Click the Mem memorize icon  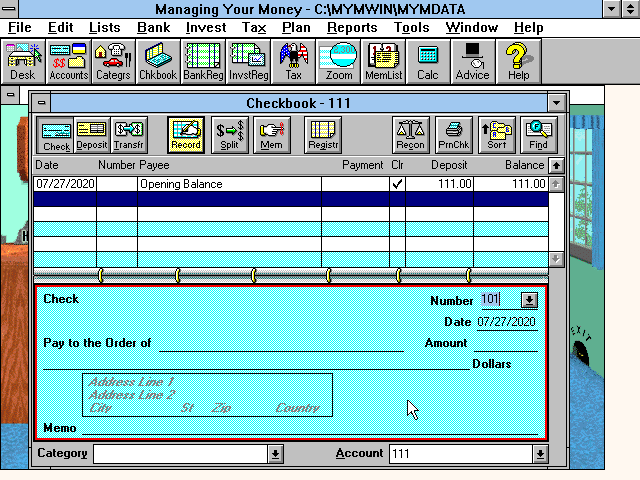point(272,135)
